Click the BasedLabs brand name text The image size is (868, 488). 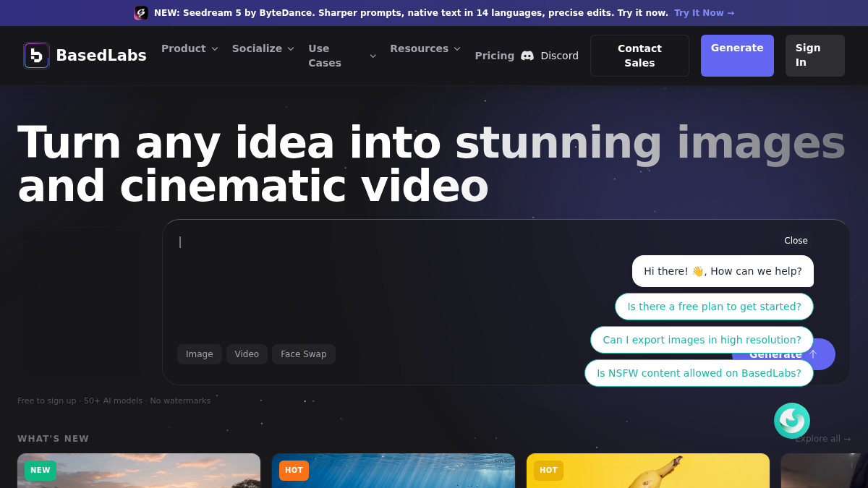point(101,56)
